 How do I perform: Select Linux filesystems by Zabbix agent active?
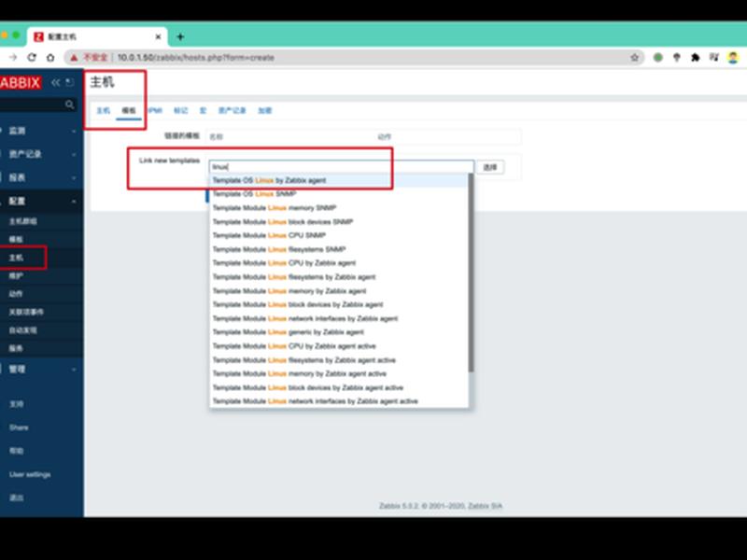click(x=338, y=360)
